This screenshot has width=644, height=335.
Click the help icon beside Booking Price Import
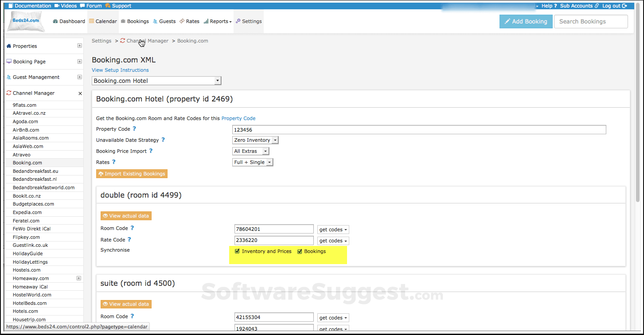click(151, 151)
